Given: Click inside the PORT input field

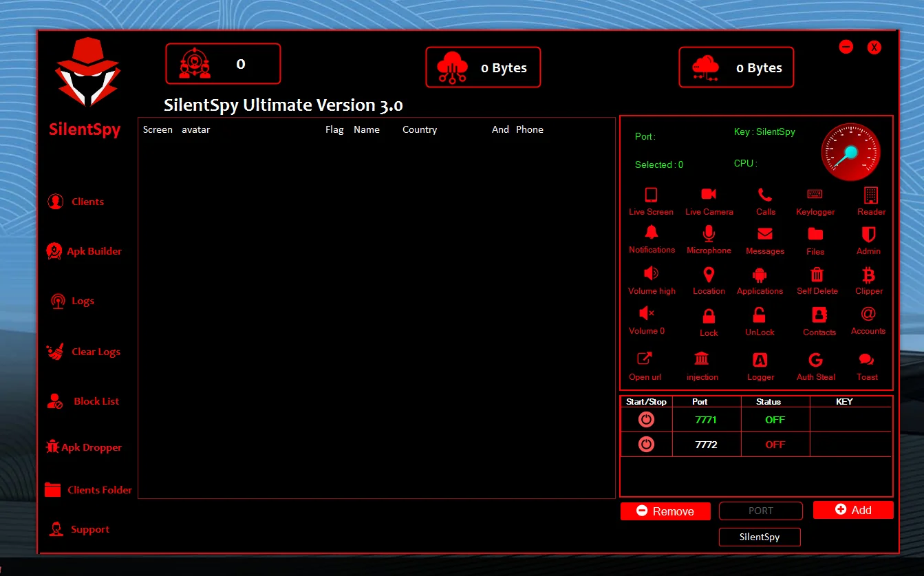Looking at the screenshot, I should pos(760,511).
